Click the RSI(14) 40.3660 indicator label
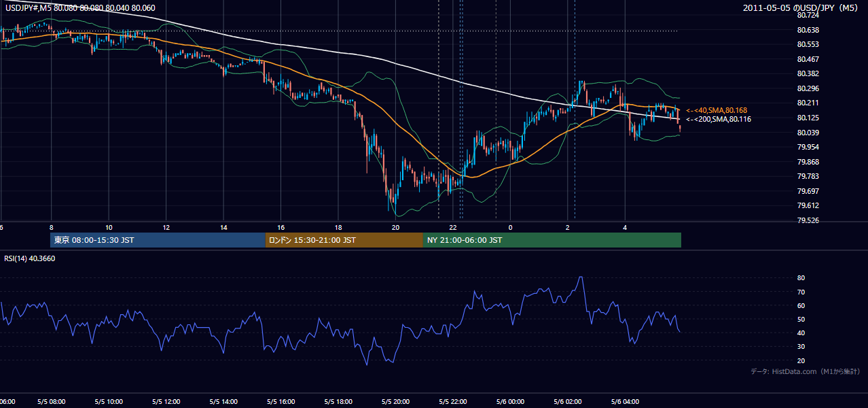Screen dimensions: 868x408 pos(30,258)
